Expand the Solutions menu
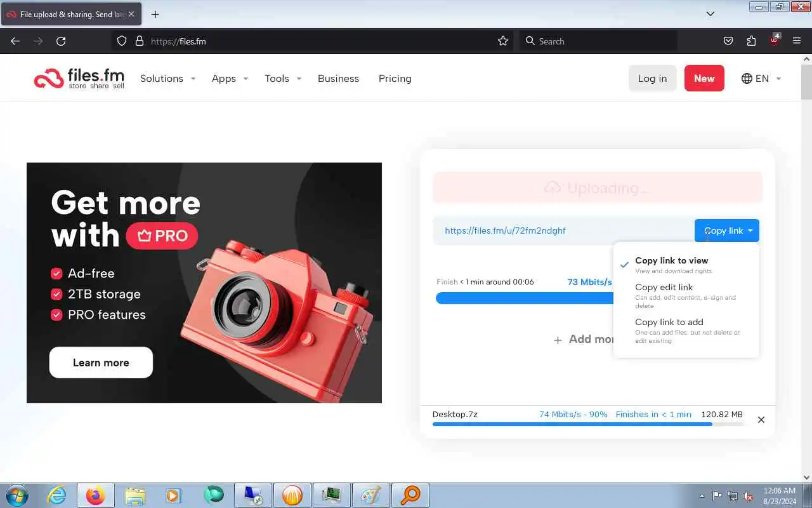The image size is (812, 508). [x=167, y=79]
